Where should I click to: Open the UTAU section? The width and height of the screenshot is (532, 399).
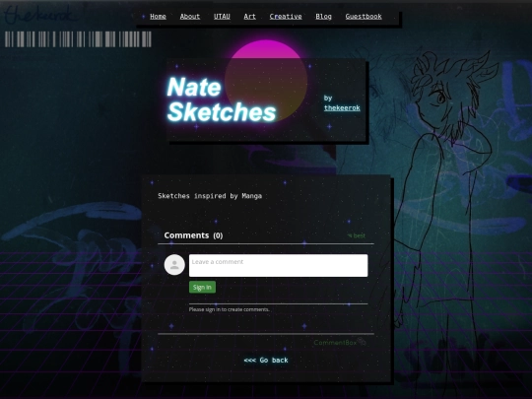tap(222, 17)
